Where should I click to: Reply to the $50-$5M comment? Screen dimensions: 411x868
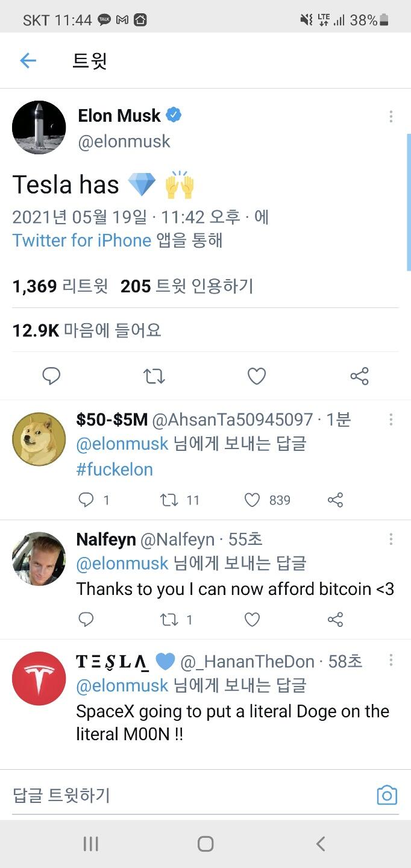(x=86, y=500)
